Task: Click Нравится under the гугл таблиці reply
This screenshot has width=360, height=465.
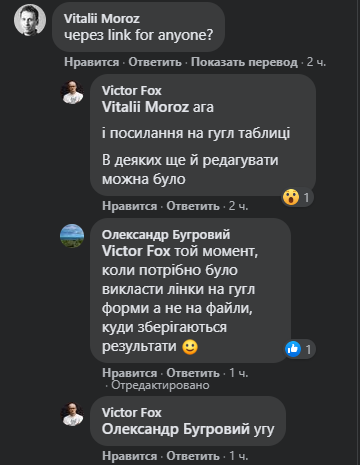Action: tap(130, 206)
